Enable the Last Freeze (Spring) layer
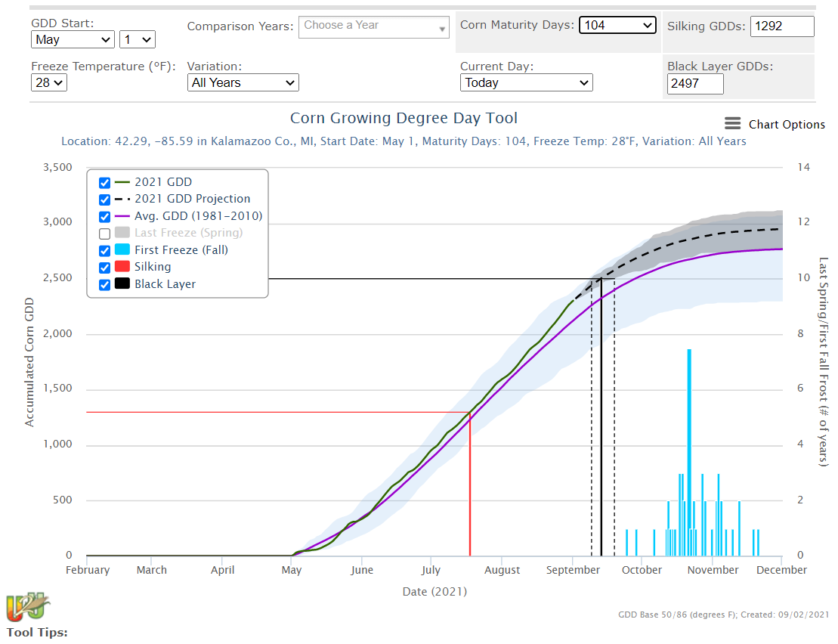 [x=104, y=233]
